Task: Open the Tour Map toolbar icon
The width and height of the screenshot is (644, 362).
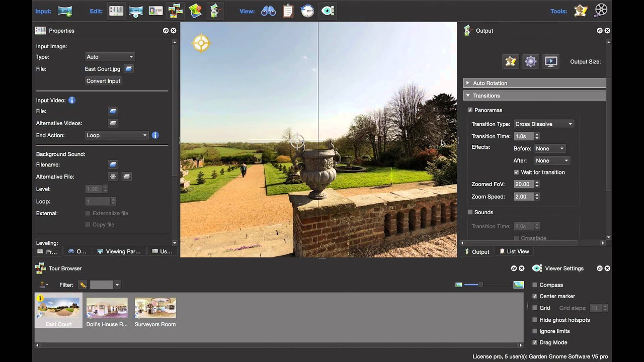Action: pyautogui.click(x=195, y=11)
